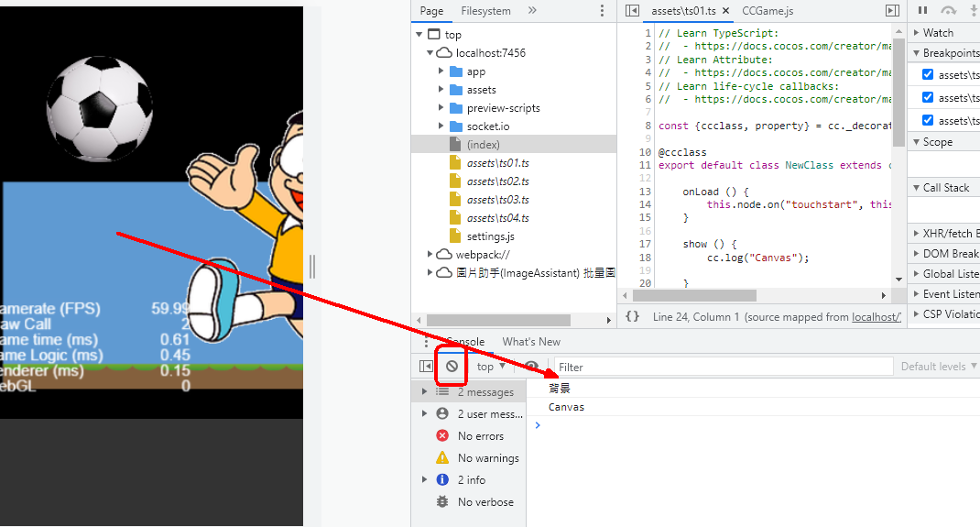Toggle third assets\ts breakpoint checkbox
980x527 pixels.
(x=928, y=120)
